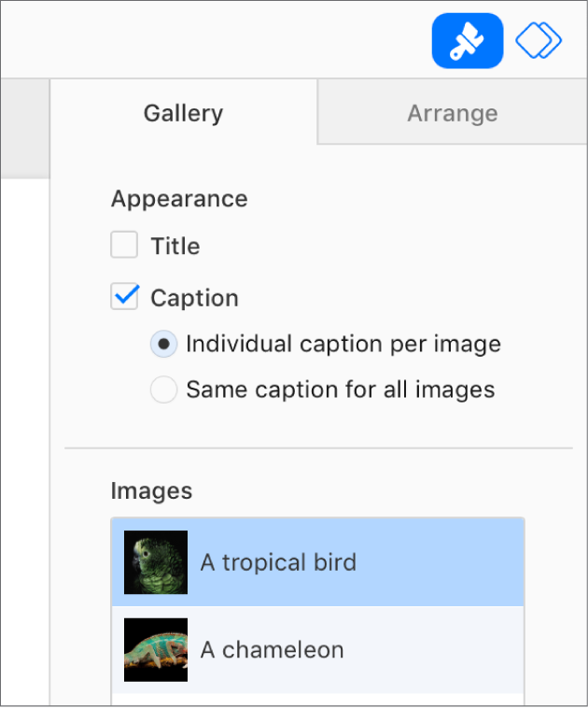Click the chameleon thumbnail
This screenshot has width=588, height=708.
(x=156, y=649)
